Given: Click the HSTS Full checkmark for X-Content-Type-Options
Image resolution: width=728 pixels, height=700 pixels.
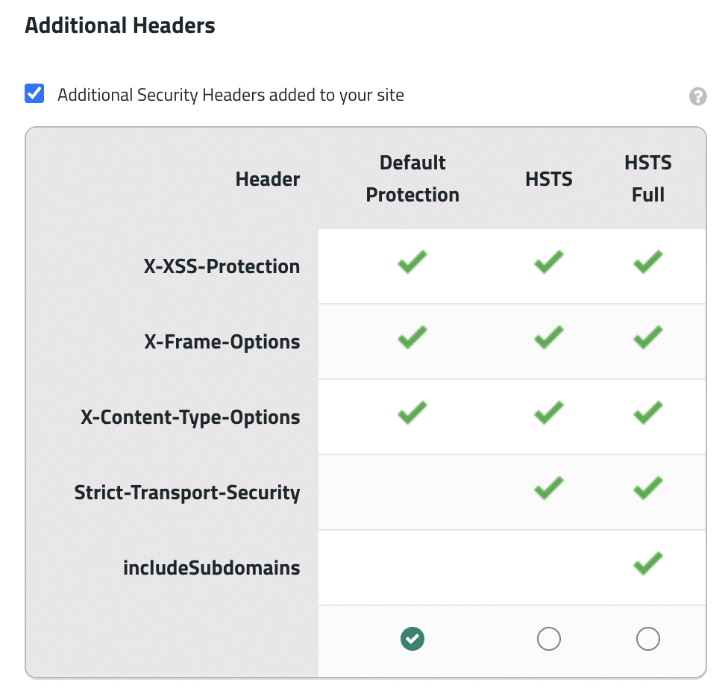Looking at the screenshot, I should coord(647,413).
